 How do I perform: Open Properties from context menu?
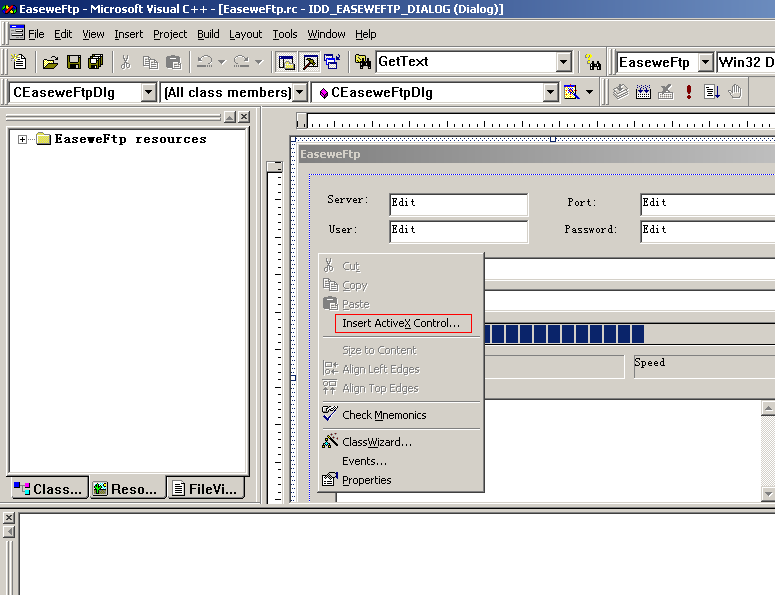[401, 480]
